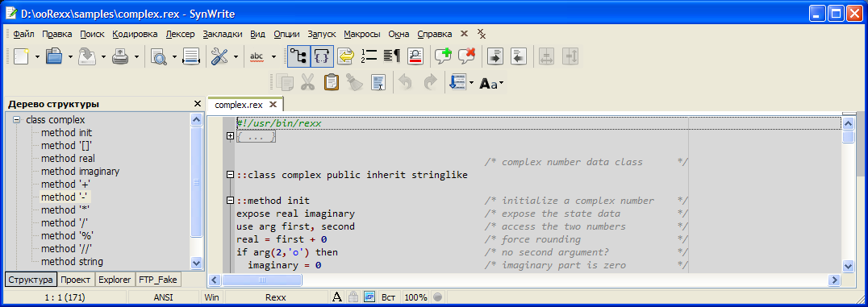This screenshot has height=307, width=868.
Task: Close the complex.rex tab
Action: [x=273, y=104]
